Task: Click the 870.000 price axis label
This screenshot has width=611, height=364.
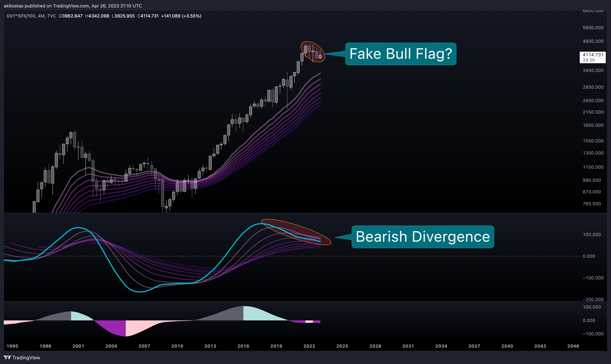Action: coord(592,192)
